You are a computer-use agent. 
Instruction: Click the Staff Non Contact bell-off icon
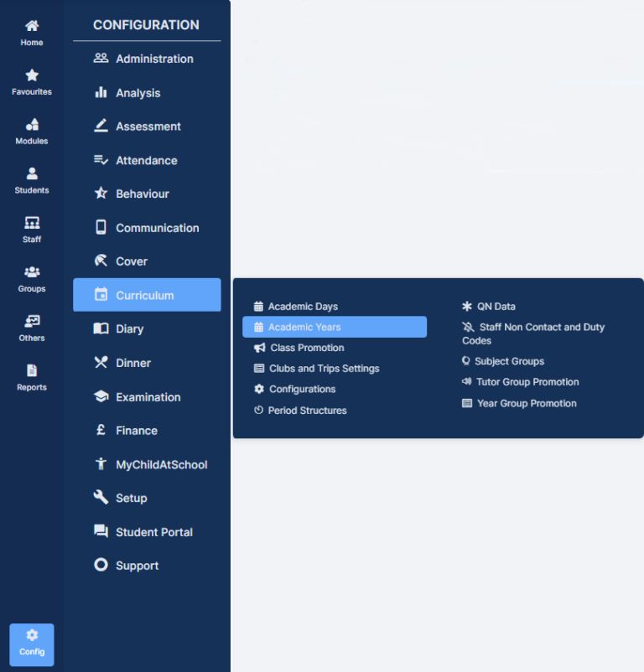click(468, 327)
